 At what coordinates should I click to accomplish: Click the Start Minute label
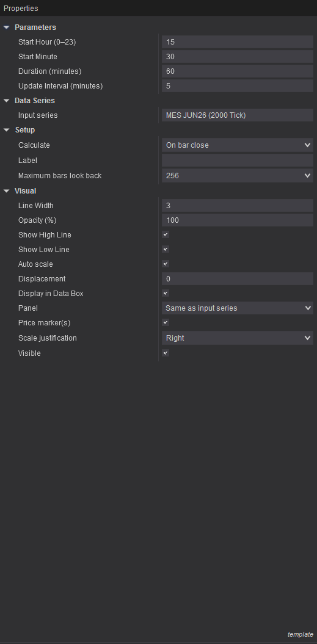[37, 57]
